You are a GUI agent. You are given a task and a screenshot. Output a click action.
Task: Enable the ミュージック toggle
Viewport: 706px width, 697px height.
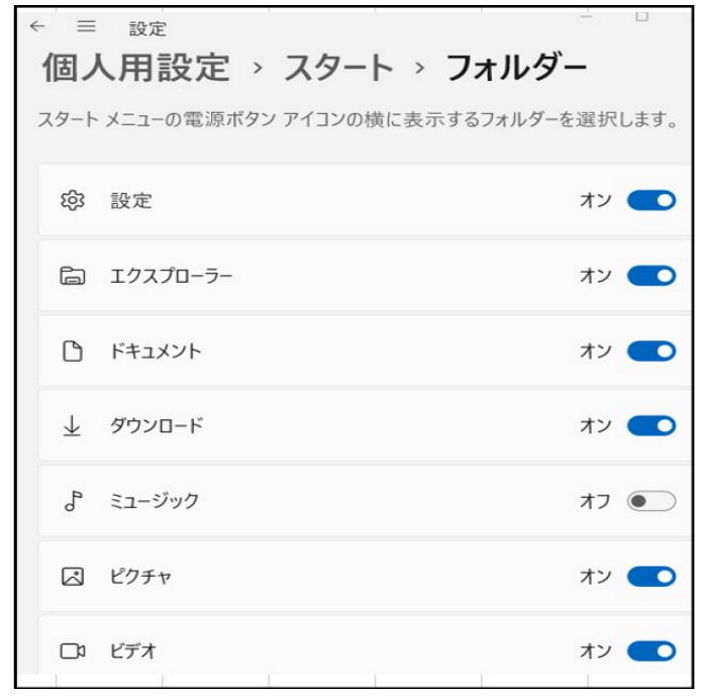click(651, 501)
